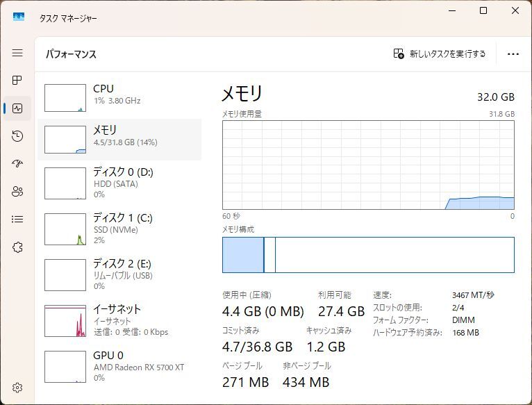
Task: Open the hamburger navigation menu
Action: click(17, 53)
